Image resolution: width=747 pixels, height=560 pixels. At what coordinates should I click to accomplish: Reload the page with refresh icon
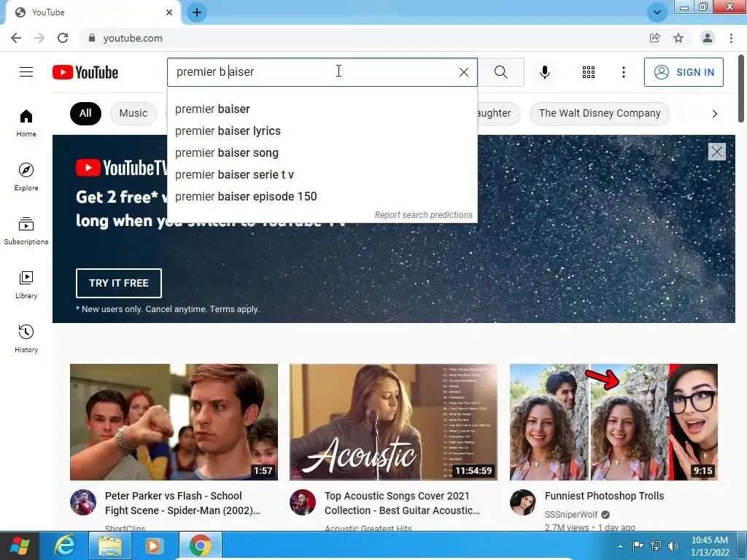click(63, 38)
